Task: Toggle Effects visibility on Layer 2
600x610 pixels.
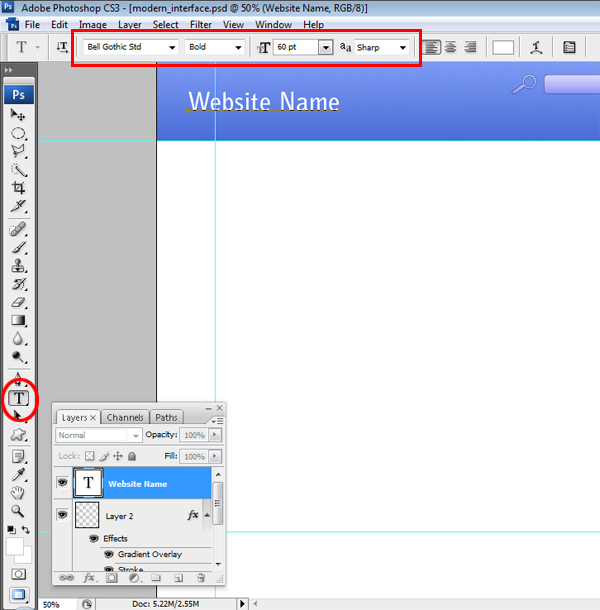Action: point(94,538)
